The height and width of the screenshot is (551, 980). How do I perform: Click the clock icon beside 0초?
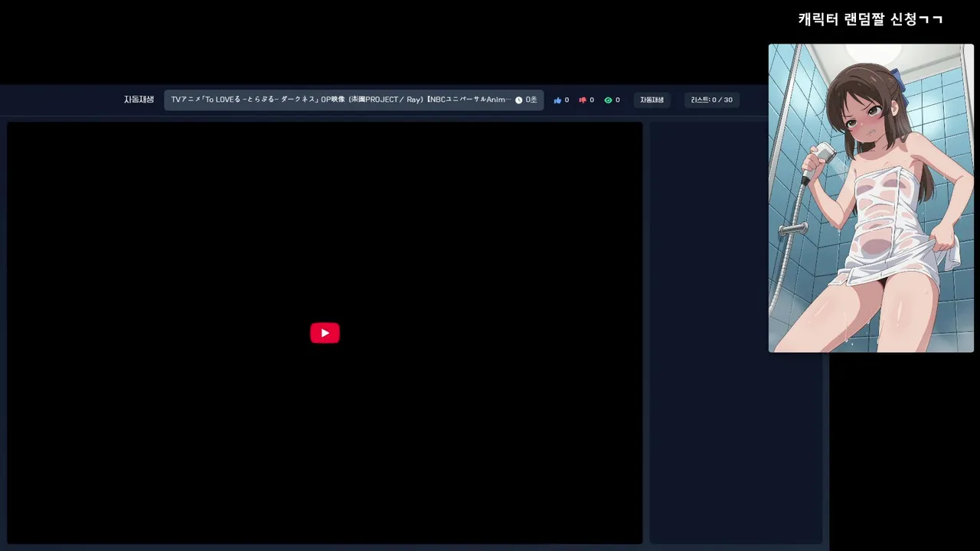click(x=518, y=100)
